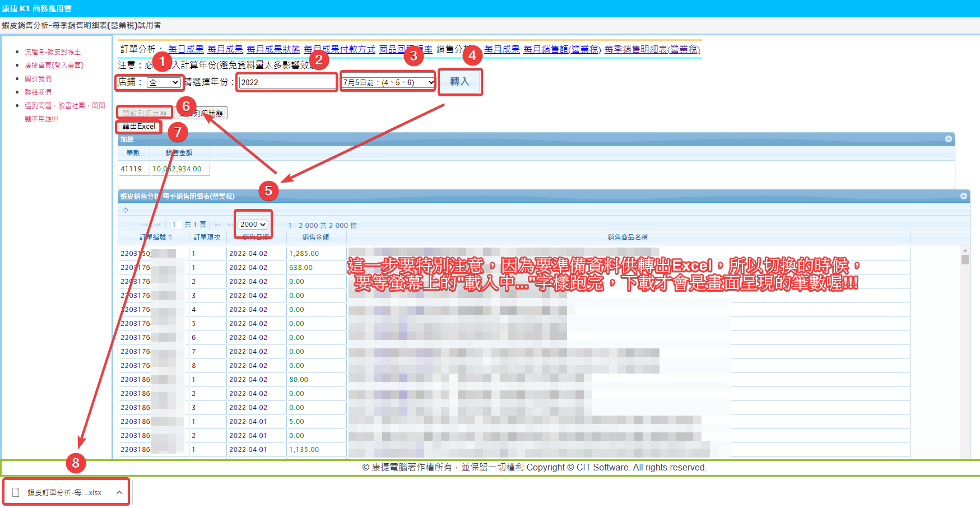This screenshot has width=980, height=508.
Task: Open 每月銷售額(營業稅) report tab link
Action: click(x=561, y=49)
